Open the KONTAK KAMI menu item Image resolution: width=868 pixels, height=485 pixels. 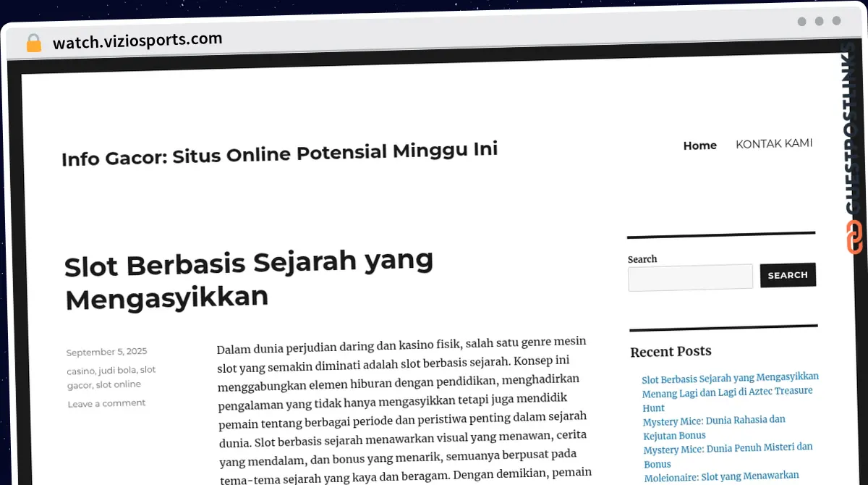(x=774, y=143)
